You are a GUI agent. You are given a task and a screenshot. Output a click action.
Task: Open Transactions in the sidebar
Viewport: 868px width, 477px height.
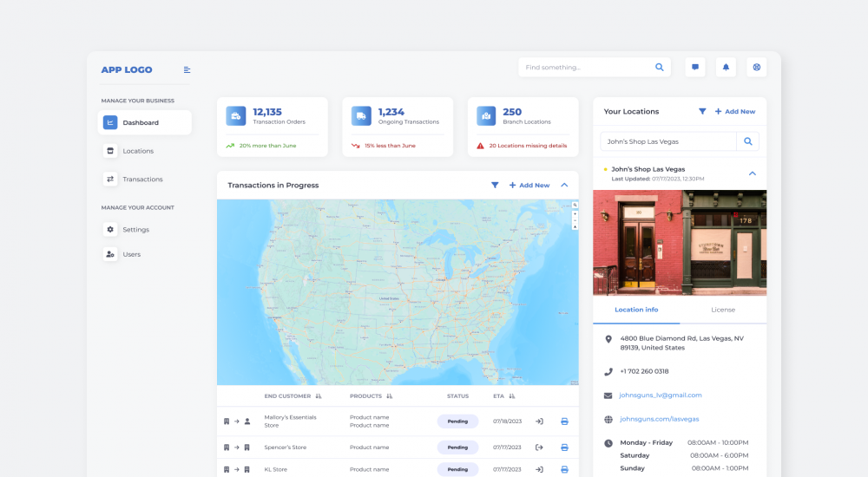[142, 180]
